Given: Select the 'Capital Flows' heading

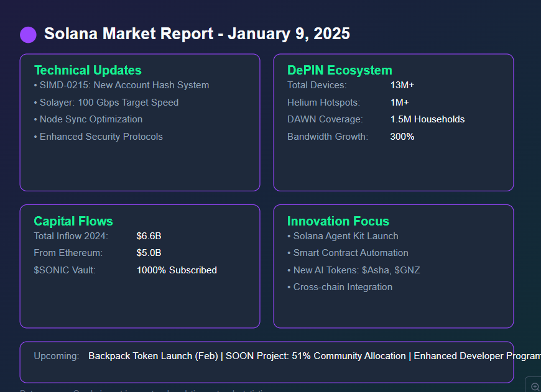Looking at the screenshot, I should pos(73,221).
